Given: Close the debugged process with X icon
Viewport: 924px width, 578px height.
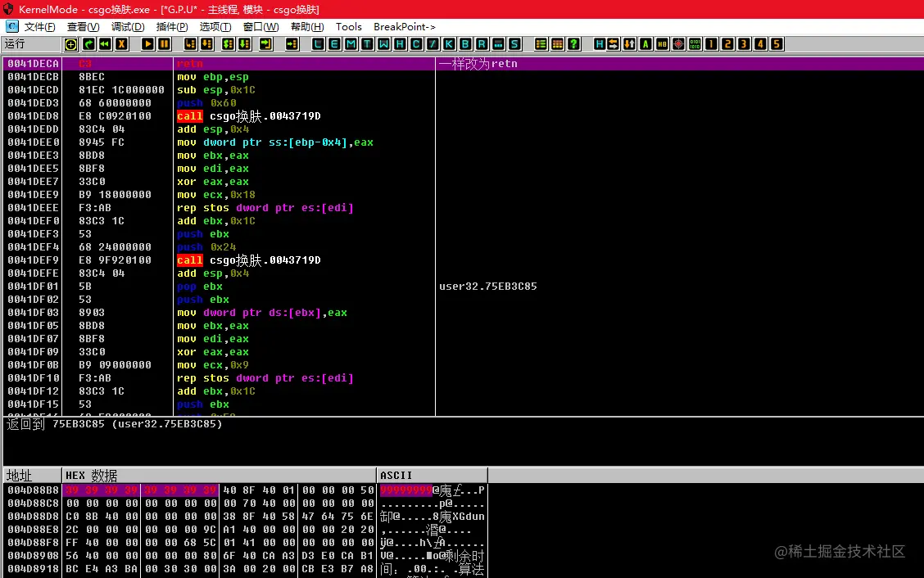Looking at the screenshot, I should click(121, 44).
